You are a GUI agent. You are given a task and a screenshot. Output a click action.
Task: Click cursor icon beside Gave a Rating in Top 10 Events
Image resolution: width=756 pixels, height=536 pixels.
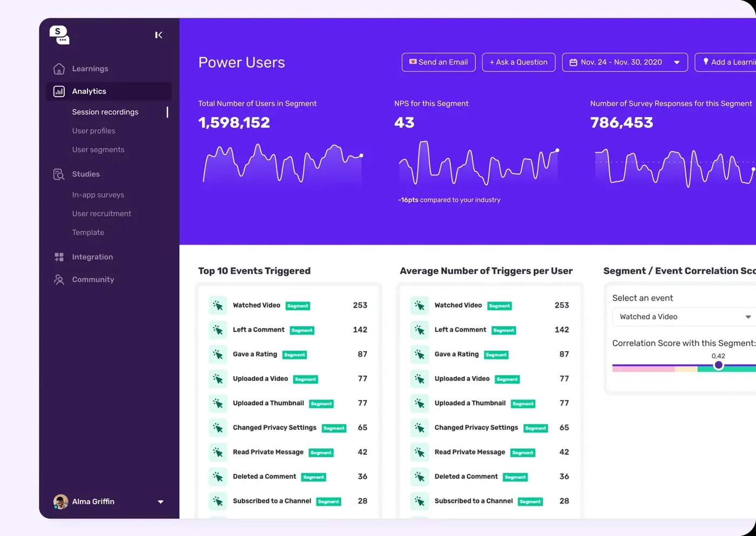coord(218,354)
